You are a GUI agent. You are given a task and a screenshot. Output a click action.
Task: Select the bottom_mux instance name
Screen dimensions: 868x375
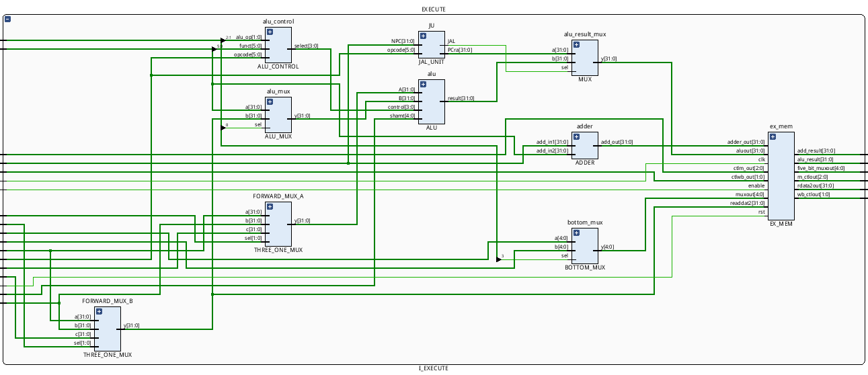tap(584, 222)
